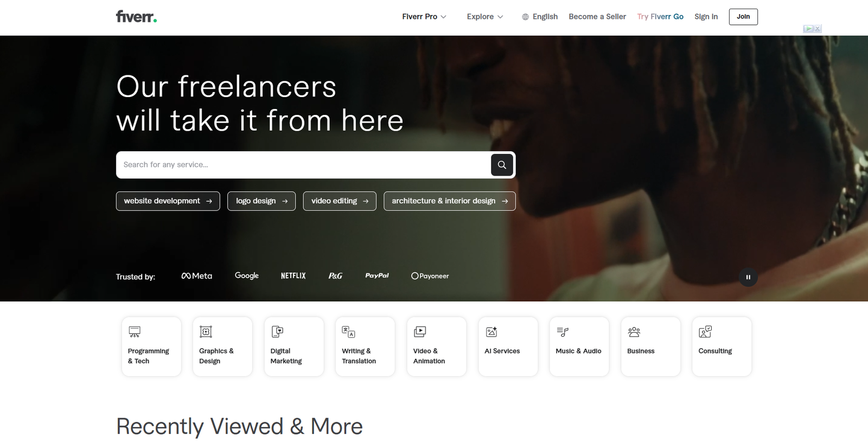Click the Consulting category icon

(705, 332)
